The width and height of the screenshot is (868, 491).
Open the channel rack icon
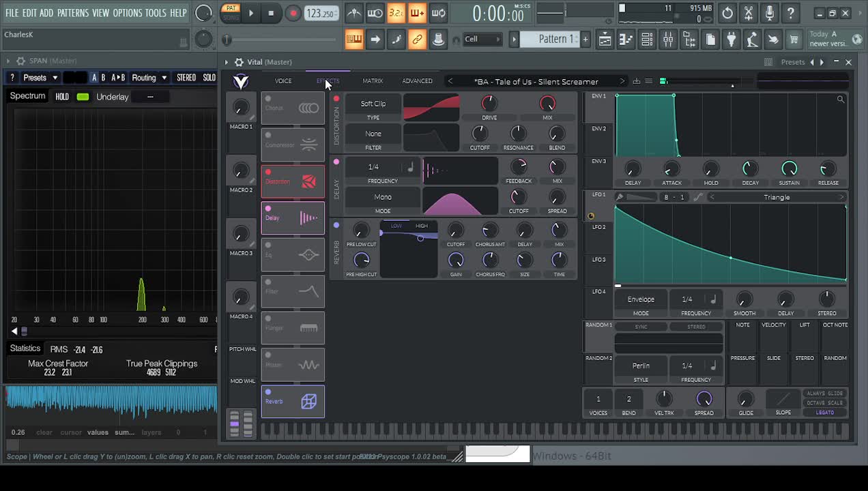(x=647, y=40)
